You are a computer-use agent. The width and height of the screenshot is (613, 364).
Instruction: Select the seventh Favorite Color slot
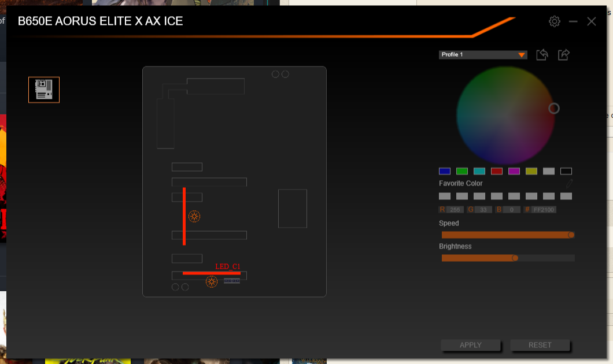pyautogui.click(x=548, y=196)
